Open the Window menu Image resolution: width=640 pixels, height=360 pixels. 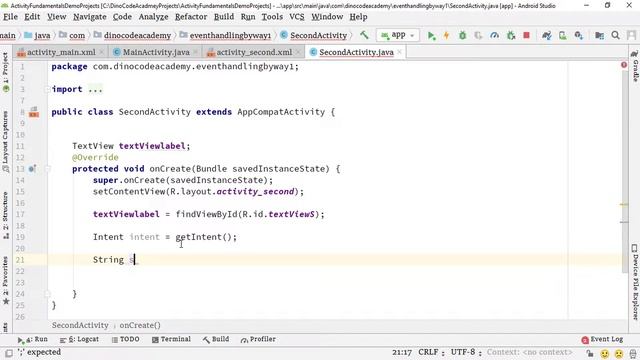pos(327,17)
